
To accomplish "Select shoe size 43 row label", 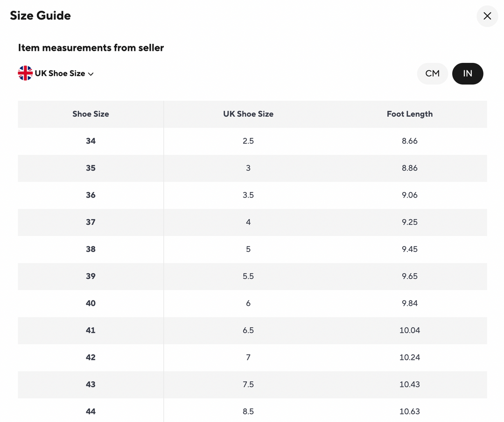I will pos(91,384).
